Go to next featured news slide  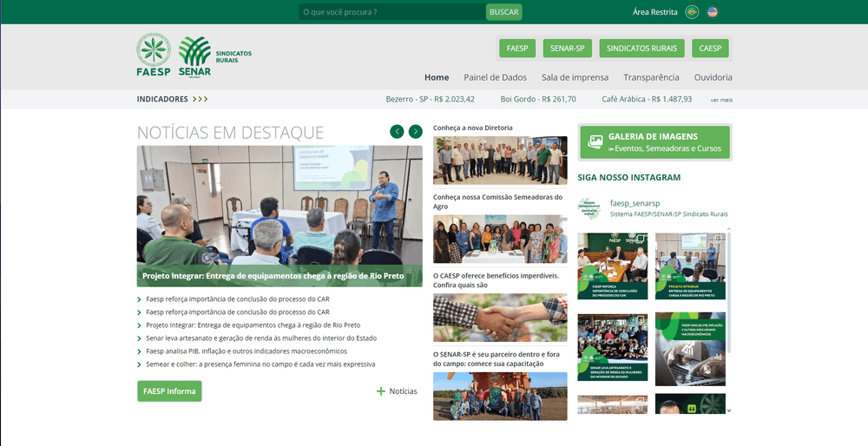(x=415, y=131)
